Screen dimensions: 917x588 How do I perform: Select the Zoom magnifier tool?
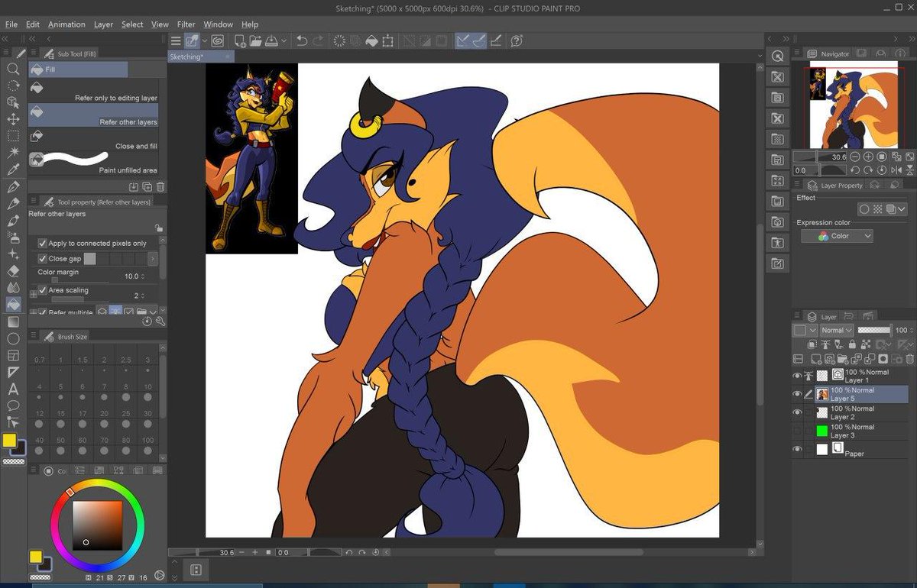tap(13, 69)
